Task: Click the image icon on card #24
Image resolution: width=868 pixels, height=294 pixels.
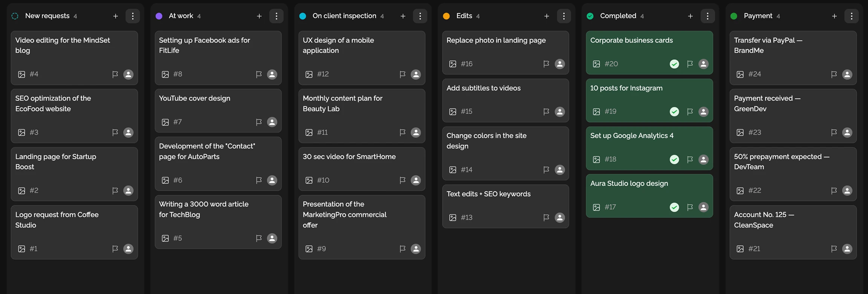Action: tap(740, 74)
